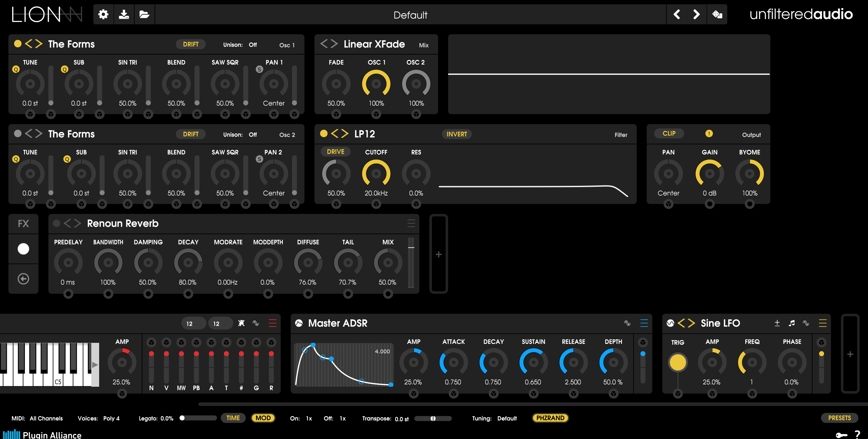Select previous Linear XFade mix mode
This screenshot has height=439, width=868.
click(x=324, y=44)
